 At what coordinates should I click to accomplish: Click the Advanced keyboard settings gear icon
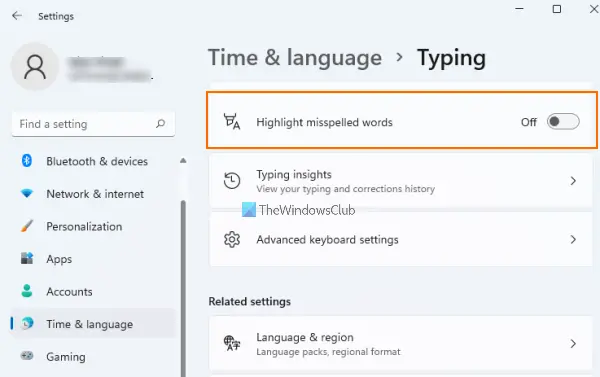(232, 240)
